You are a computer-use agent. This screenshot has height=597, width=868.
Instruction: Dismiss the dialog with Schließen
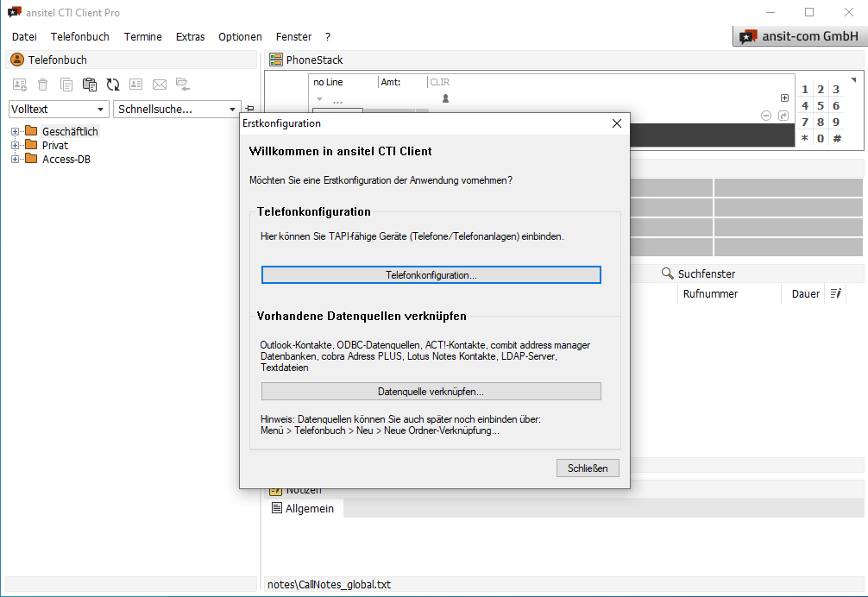click(588, 468)
